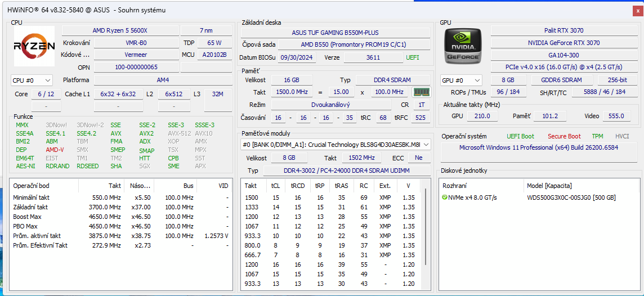This screenshot has height=296, width=644.
Task: Click the green NVMe drive status icon
Action: click(x=445, y=198)
